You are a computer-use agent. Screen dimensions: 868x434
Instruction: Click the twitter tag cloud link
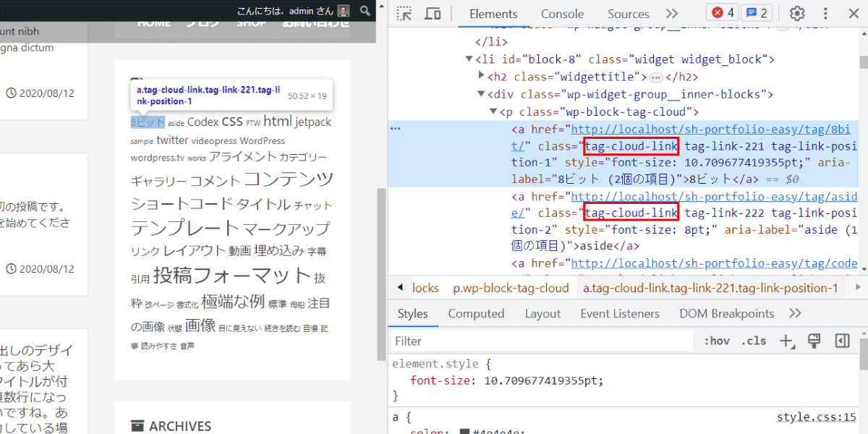172,140
